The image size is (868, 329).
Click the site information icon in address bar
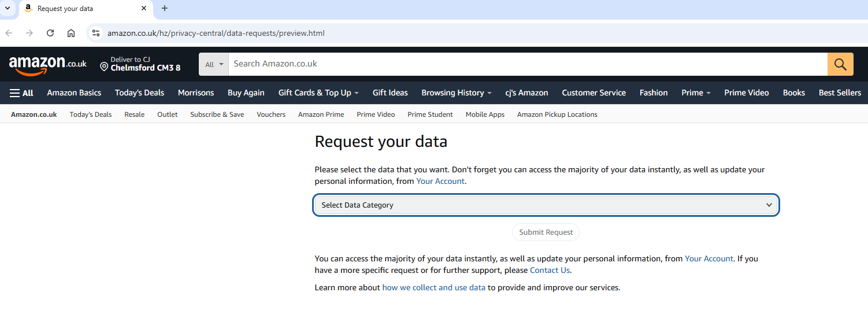[96, 33]
